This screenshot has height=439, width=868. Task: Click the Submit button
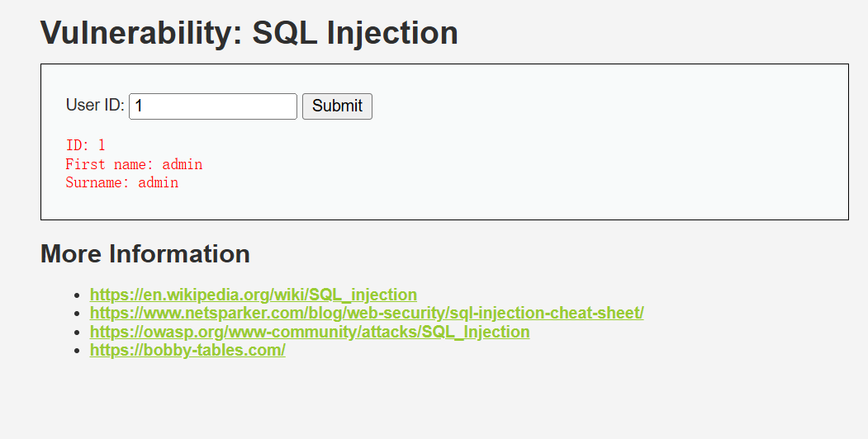tap(337, 106)
